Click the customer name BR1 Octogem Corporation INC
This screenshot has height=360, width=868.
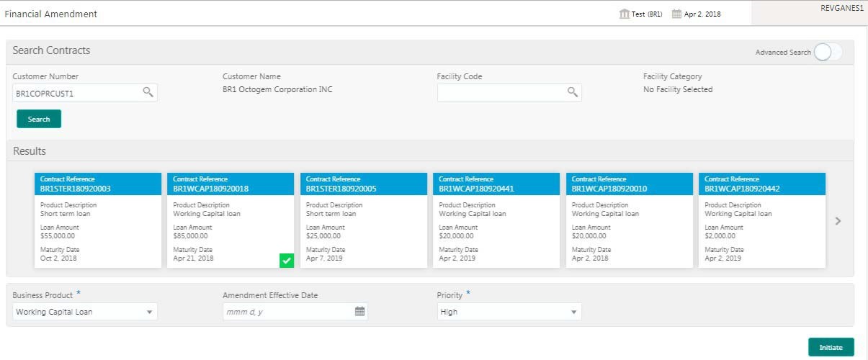[278, 90]
